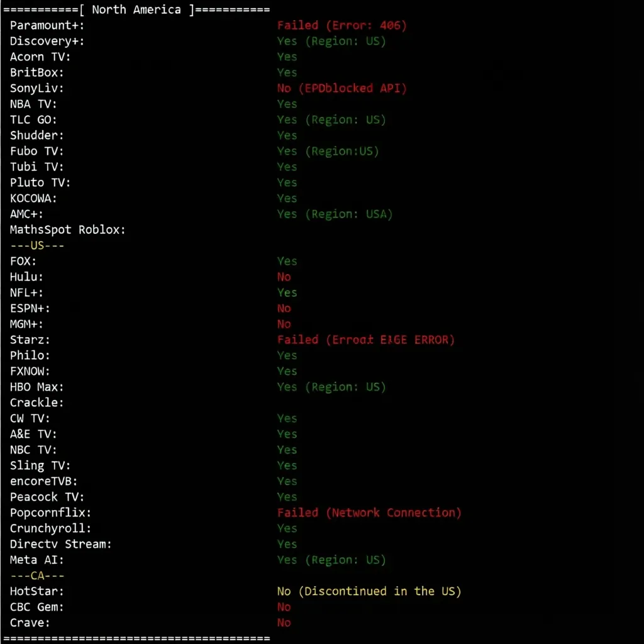This screenshot has width=644, height=644.
Task: Select the 'Tubi TV:' label
Action: click(36, 167)
